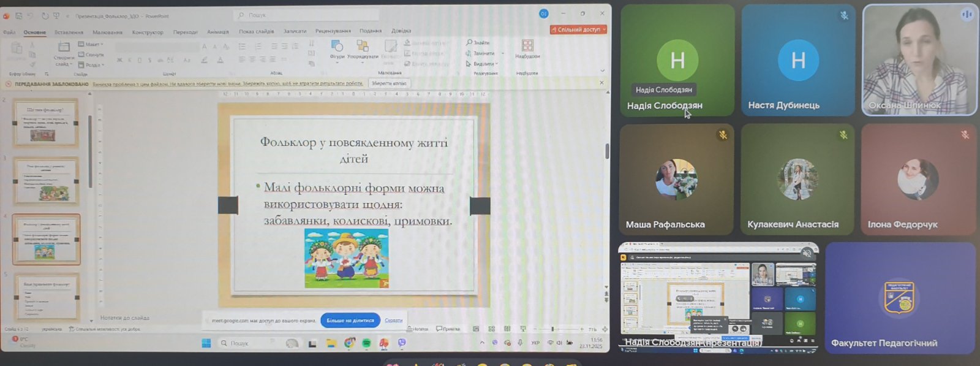This screenshot has width=980, height=366.
Task: Click the Зберегти копію button
Action: click(x=390, y=83)
